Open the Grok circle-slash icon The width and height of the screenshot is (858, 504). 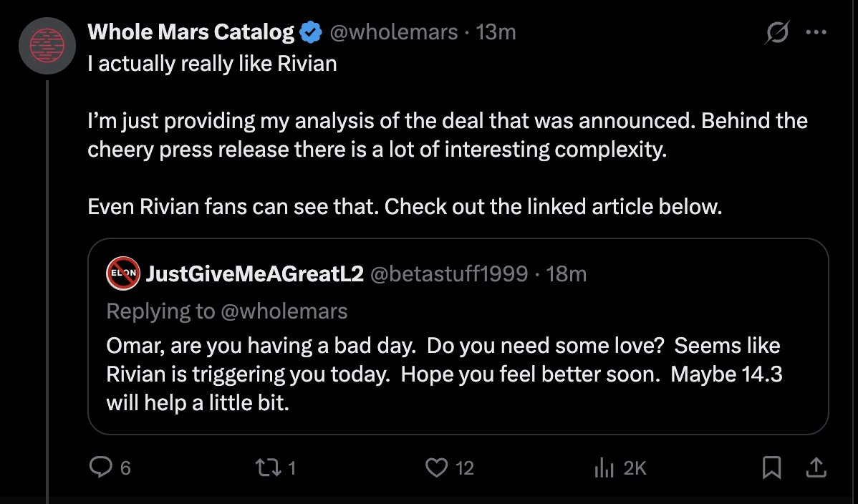click(x=777, y=33)
